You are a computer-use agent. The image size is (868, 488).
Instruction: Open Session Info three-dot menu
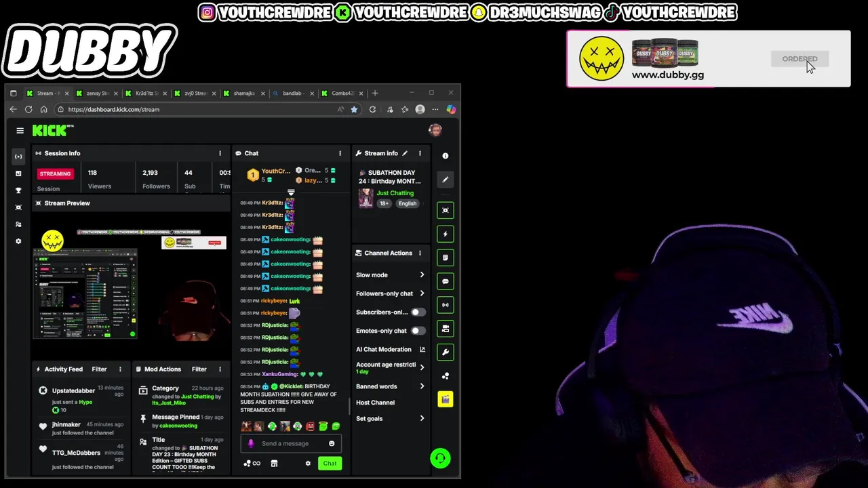pos(220,153)
